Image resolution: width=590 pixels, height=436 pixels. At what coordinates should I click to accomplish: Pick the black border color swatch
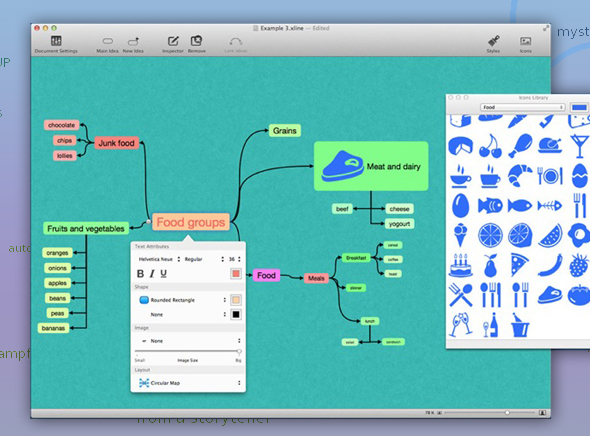coord(236,314)
